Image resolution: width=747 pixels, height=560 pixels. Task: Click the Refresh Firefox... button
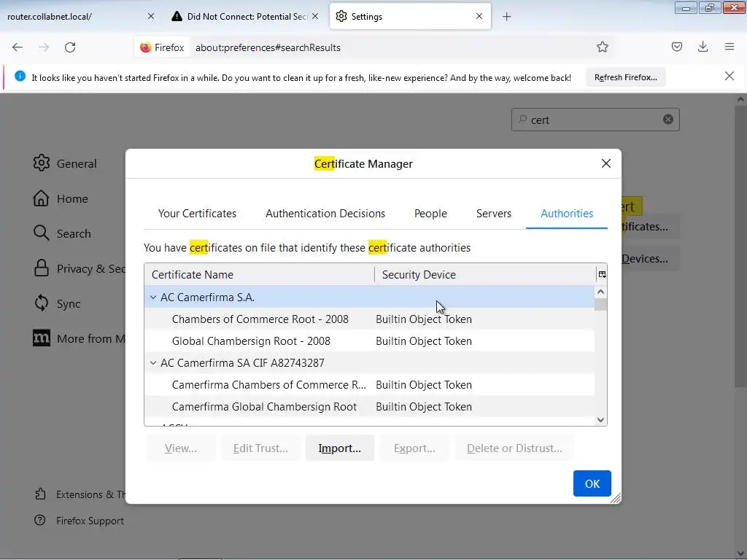pyautogui.click(x=625, y=77)
